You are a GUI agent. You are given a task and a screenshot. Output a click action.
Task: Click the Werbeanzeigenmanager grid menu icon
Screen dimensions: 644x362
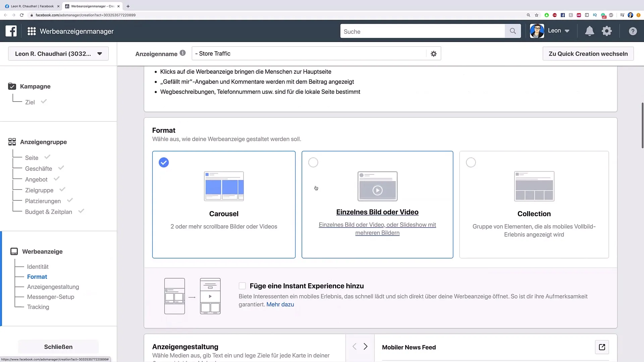(x=32, y=31)
